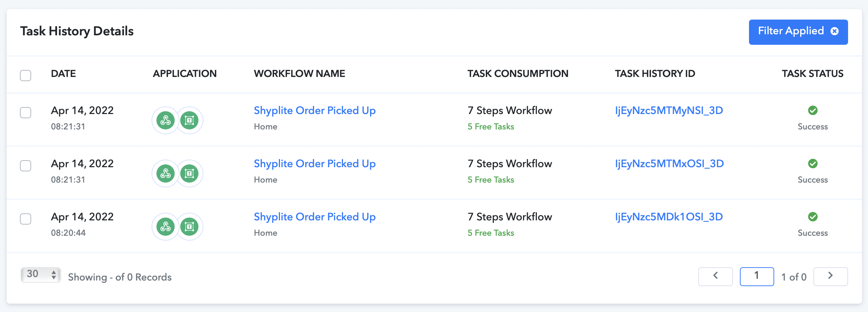Click the webhook app icon in first row
The image size is (868, 312).
coord(166,120)
